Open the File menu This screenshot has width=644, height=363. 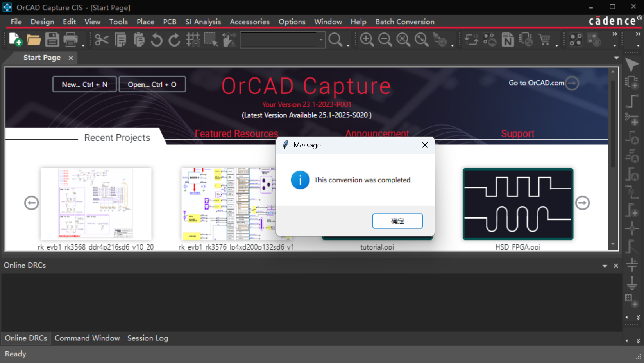(16, 22)
